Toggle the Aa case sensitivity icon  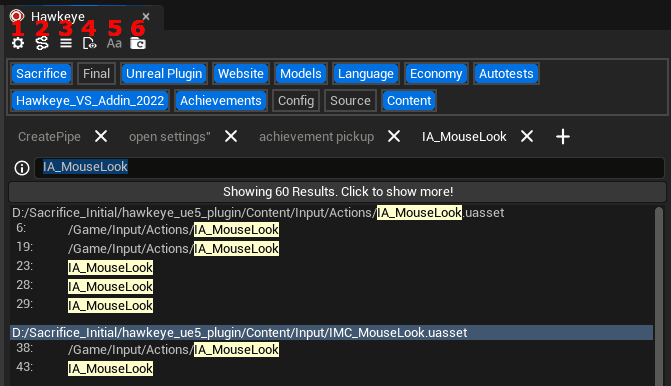pos(114,43)
